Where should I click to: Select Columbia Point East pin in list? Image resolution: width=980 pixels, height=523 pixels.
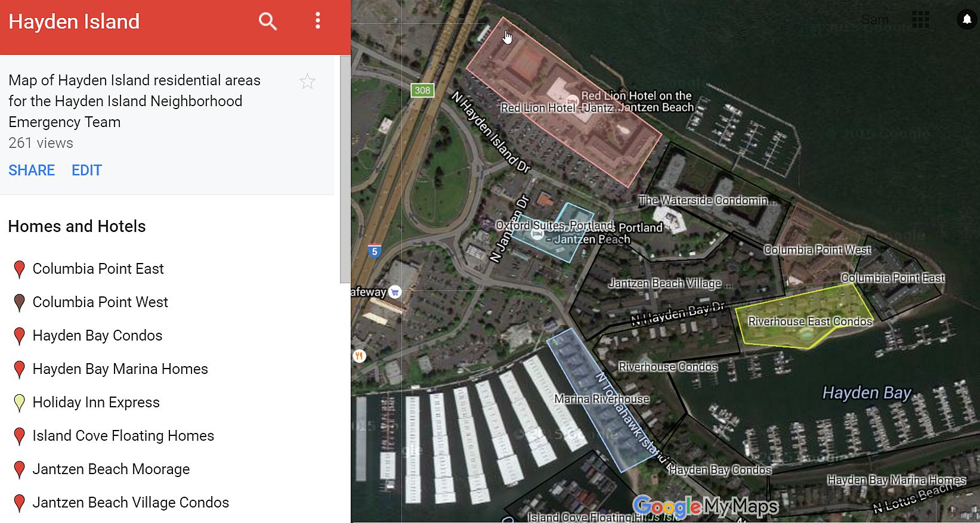pos(19,270)
